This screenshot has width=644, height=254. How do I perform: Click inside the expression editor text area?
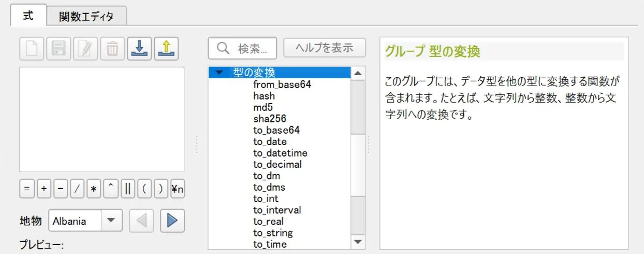(x=102, y=119)
